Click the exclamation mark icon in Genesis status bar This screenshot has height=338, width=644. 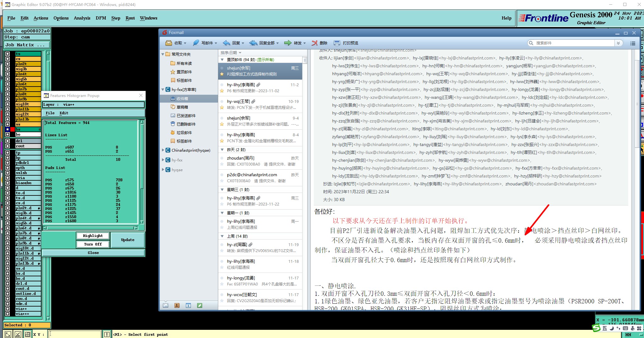point(107,334)
